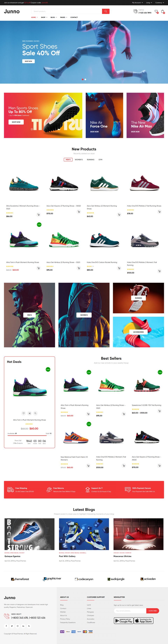This screenshot has width=168, height=644.
Task: Open the wishlist heart icon in header
Action: coord(156,12)
